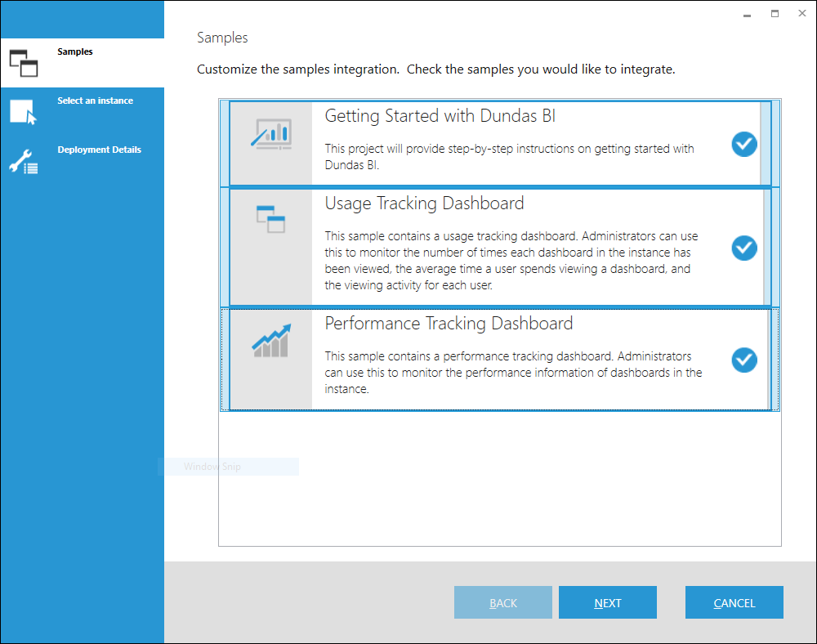Click the usage tracking dashboard description text
This screenshot has width=817, height=644.
[511, 261]
